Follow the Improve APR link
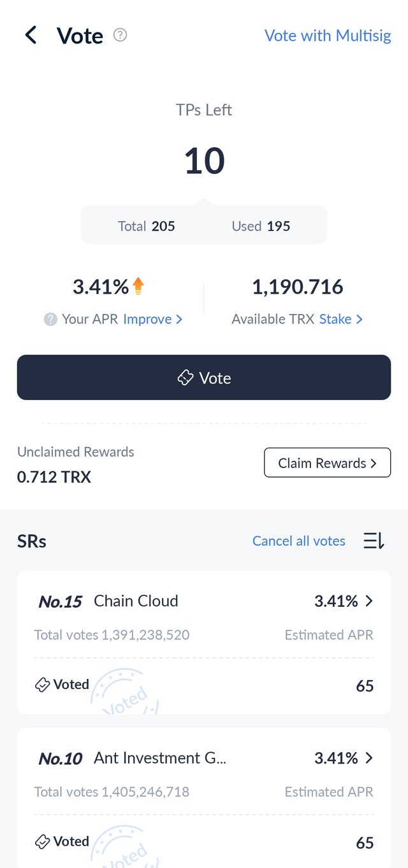 click(x=153, y=319)
